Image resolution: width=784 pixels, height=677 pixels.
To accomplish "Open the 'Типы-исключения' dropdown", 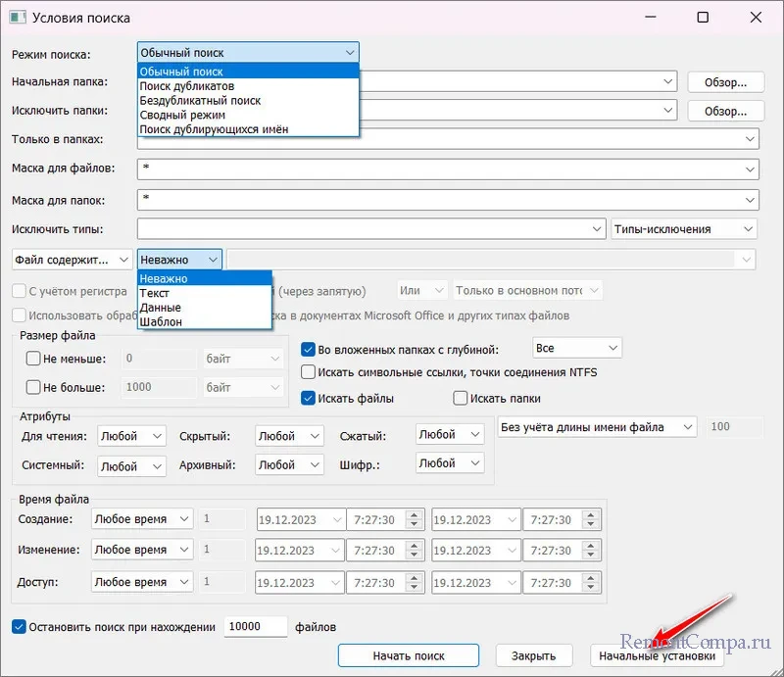I will coord(684,229).
